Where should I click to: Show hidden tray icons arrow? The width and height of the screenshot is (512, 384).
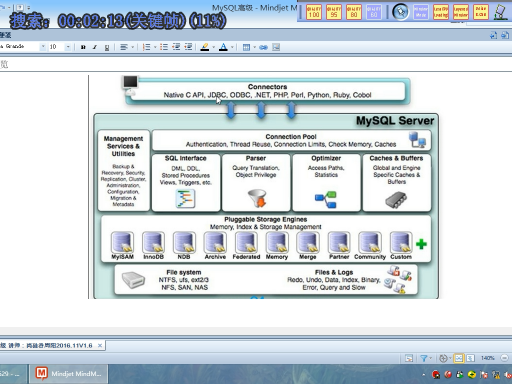coord(424,375)
